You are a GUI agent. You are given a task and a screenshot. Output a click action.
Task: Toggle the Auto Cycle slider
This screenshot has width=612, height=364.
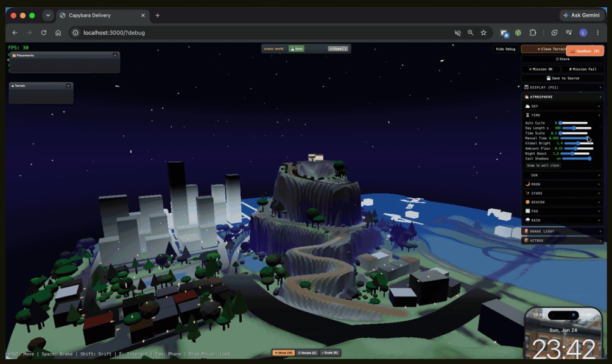(574, 123)
